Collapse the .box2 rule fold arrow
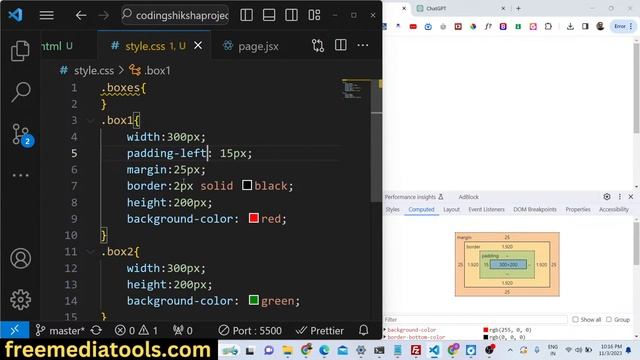The height and width of the screenshot is (360, 640). coord(91,252)
